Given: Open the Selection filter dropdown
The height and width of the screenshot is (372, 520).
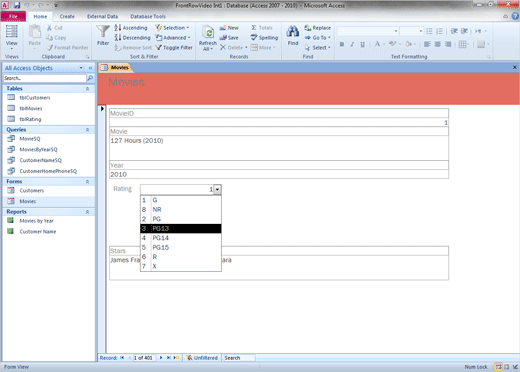Looking at the screenshot, I should 172,28.
